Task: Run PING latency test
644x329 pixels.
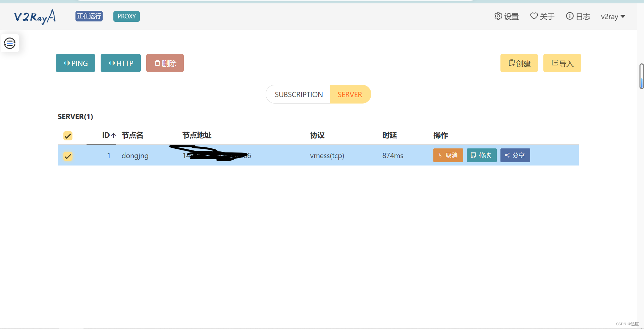Action: click(75, 63)
